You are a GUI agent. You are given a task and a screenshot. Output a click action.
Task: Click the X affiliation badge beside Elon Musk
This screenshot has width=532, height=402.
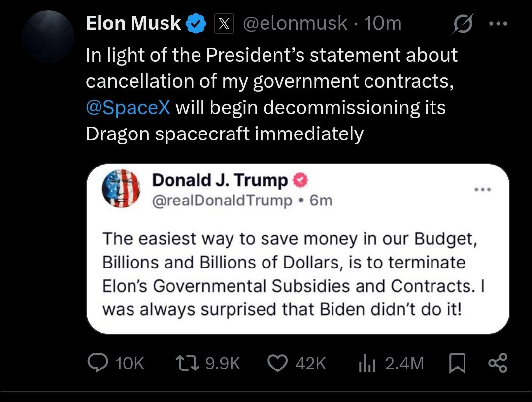(x=223, y=24)
